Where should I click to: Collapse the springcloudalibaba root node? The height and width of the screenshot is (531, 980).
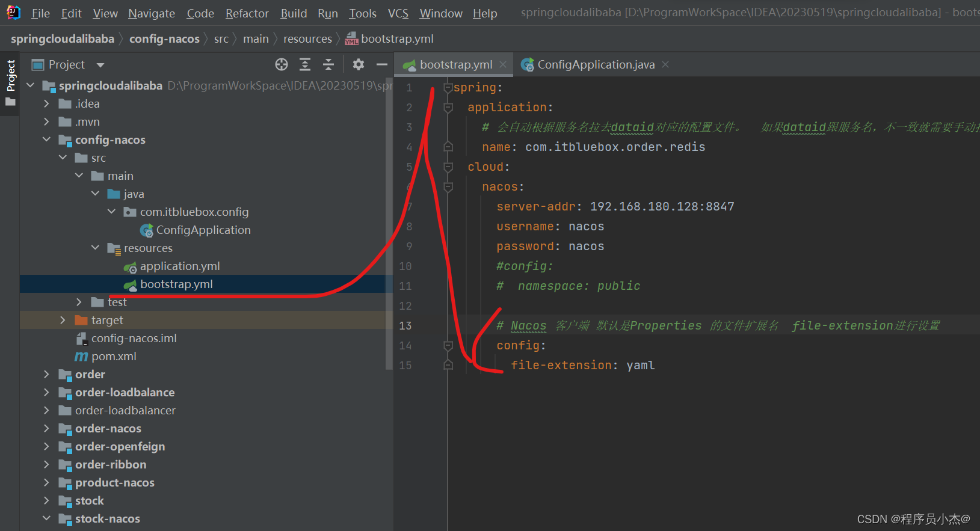tap(31, 85)
